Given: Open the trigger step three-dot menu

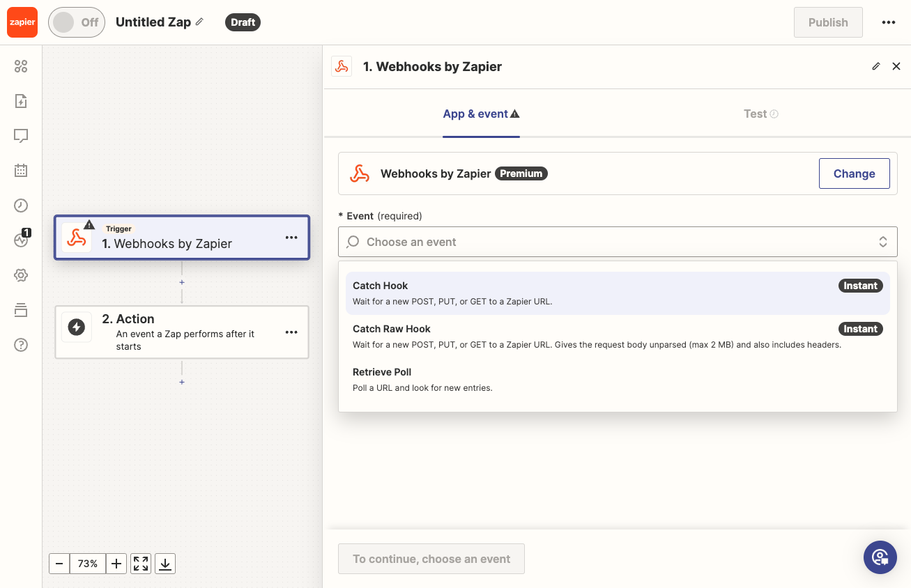Looking at the screenshot, I should coord(291,238).
